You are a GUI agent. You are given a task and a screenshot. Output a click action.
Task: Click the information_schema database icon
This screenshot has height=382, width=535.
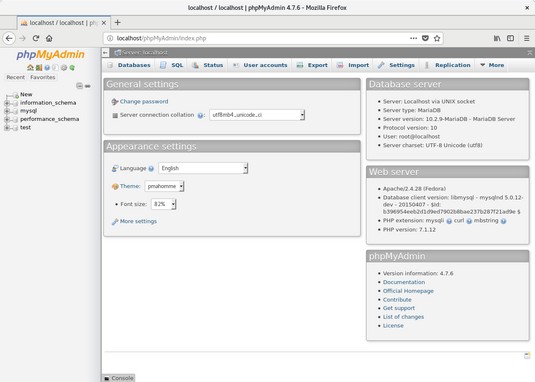coord(15,103)
